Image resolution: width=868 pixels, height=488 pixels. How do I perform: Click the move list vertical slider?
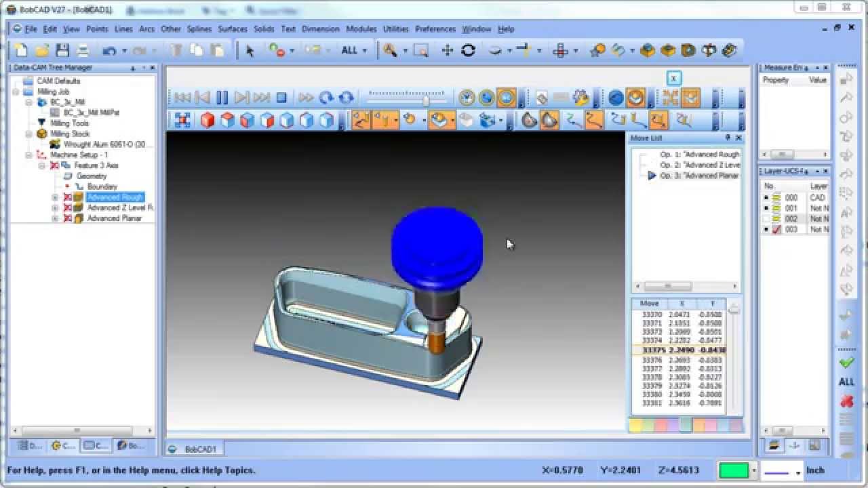click(x=734, y=310)
